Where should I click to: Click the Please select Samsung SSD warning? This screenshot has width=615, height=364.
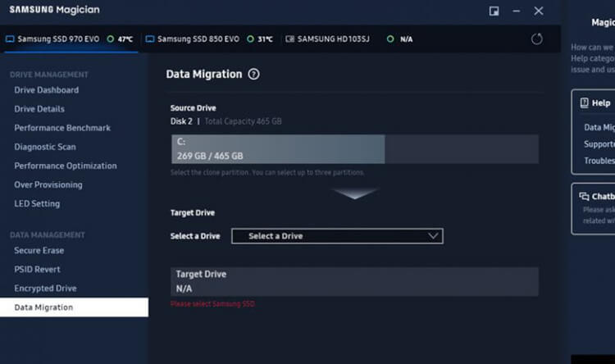212,304
